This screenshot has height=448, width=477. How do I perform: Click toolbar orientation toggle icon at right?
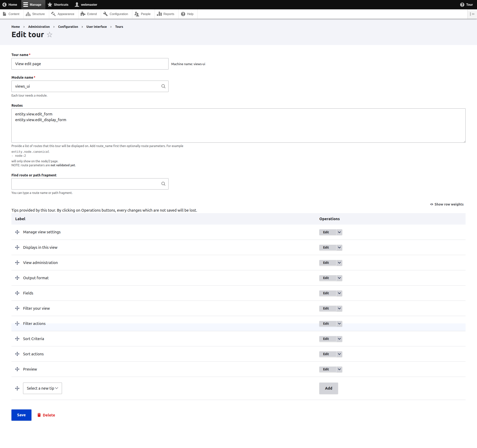[472, 14]
